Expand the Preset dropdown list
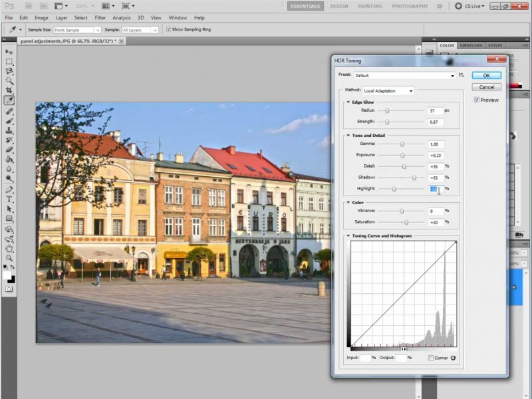 pos(404,76)
